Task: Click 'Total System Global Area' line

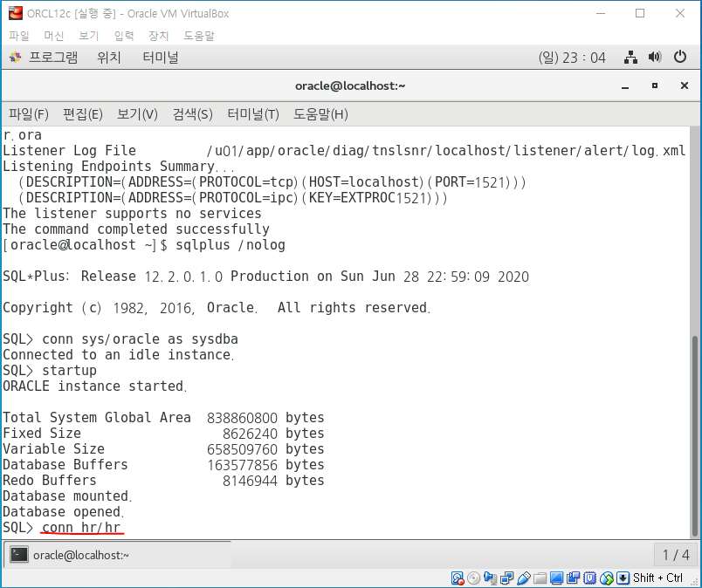Action: coord(163,417)
